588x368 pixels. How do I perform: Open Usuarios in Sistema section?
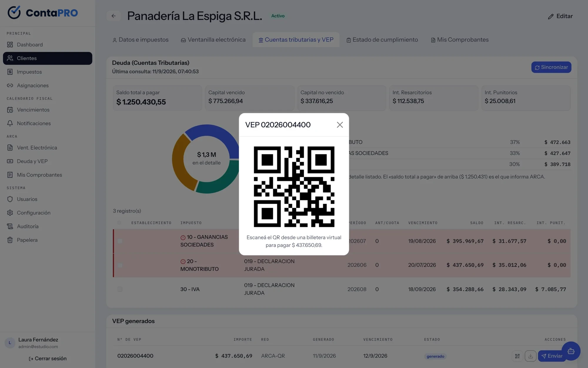click(48, 199)
